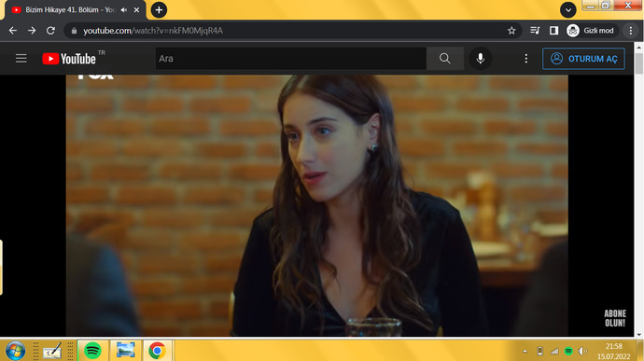This screenshot has width=644, height=361.
Task: Open Spotify from the taskbar
Action: [92, 351]
